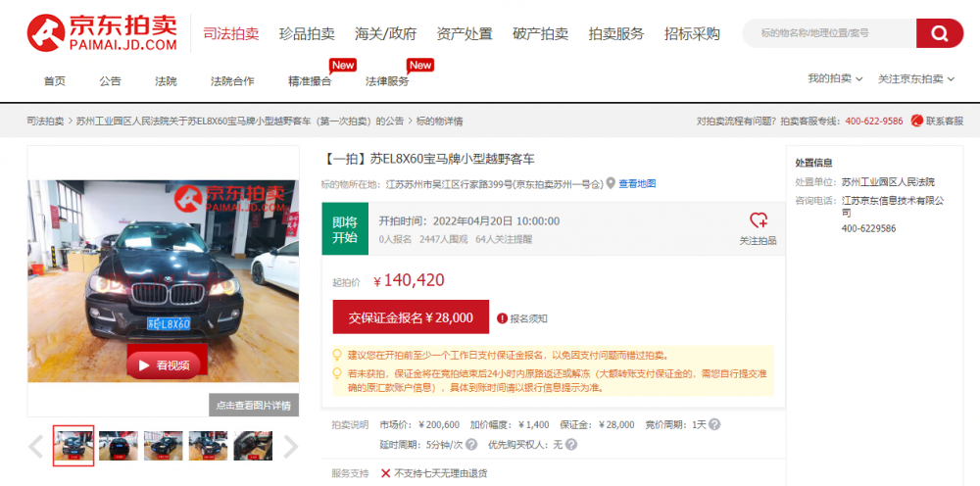Click the 2447人围观 count
980x486 pixels.
point(444,239)
